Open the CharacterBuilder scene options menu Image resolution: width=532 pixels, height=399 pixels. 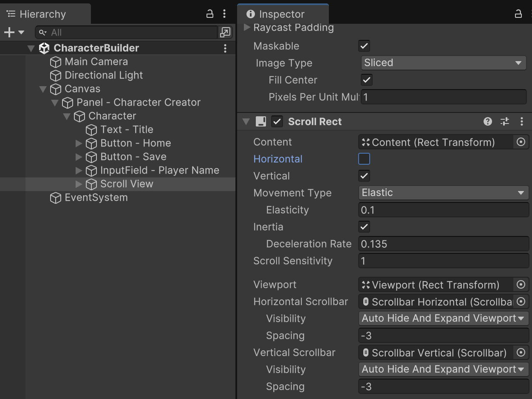pos(225,48)
